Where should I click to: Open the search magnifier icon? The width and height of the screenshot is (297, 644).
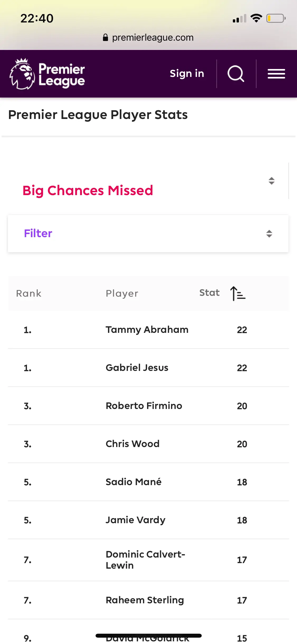(236, 73)
